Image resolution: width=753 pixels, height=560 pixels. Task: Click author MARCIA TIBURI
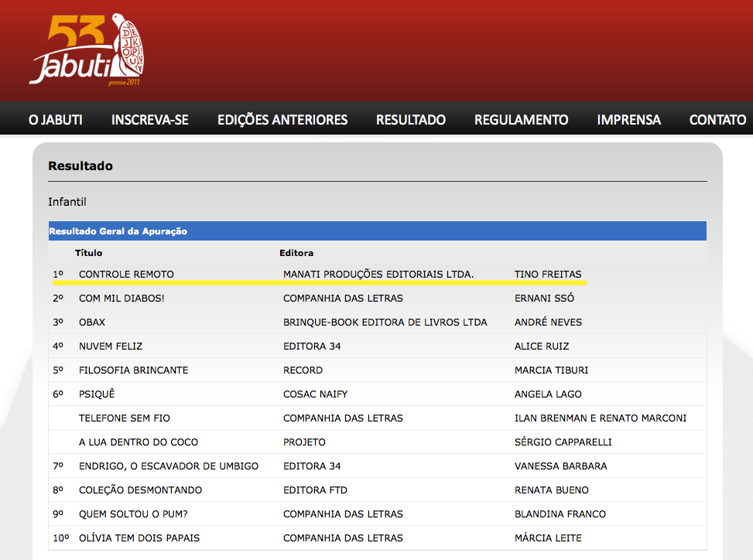point(551,370)
